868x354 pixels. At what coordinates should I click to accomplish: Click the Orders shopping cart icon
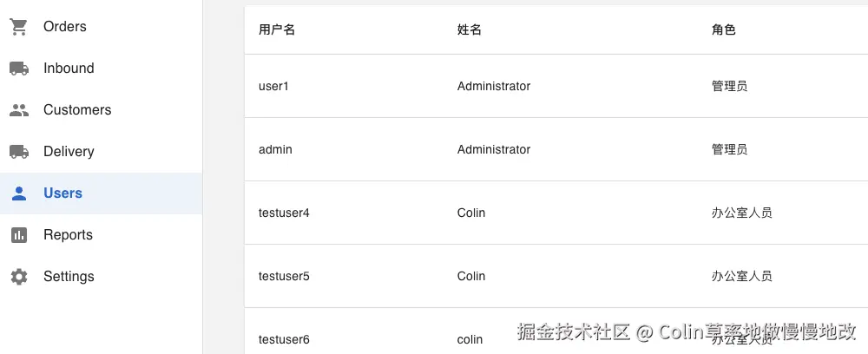19,27
